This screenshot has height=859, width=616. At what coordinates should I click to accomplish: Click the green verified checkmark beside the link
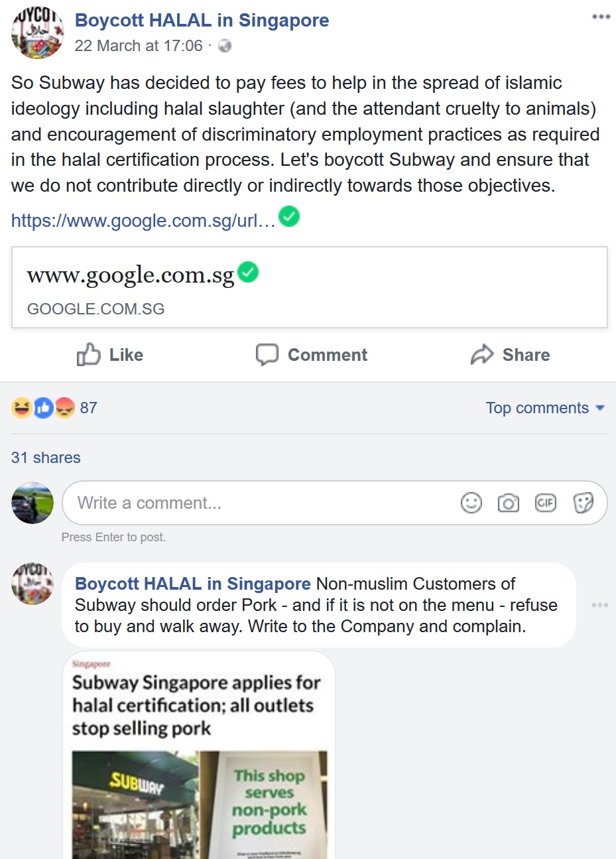coord(289,216)
